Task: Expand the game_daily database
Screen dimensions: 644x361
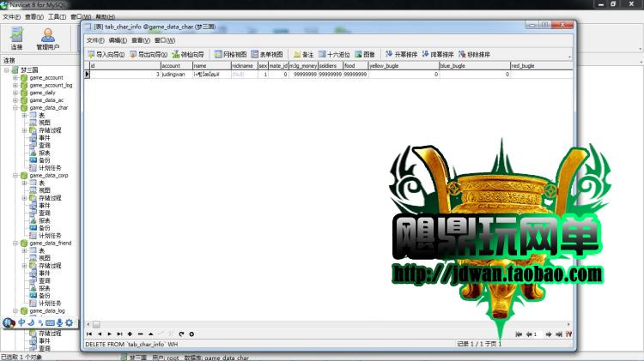Action: pos(15,93)
